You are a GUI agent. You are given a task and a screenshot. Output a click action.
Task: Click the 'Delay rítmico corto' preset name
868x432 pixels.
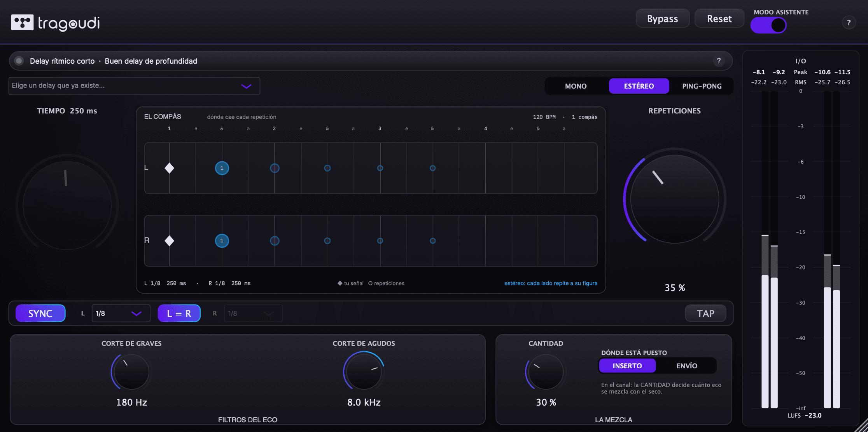[x=62, y=61]
